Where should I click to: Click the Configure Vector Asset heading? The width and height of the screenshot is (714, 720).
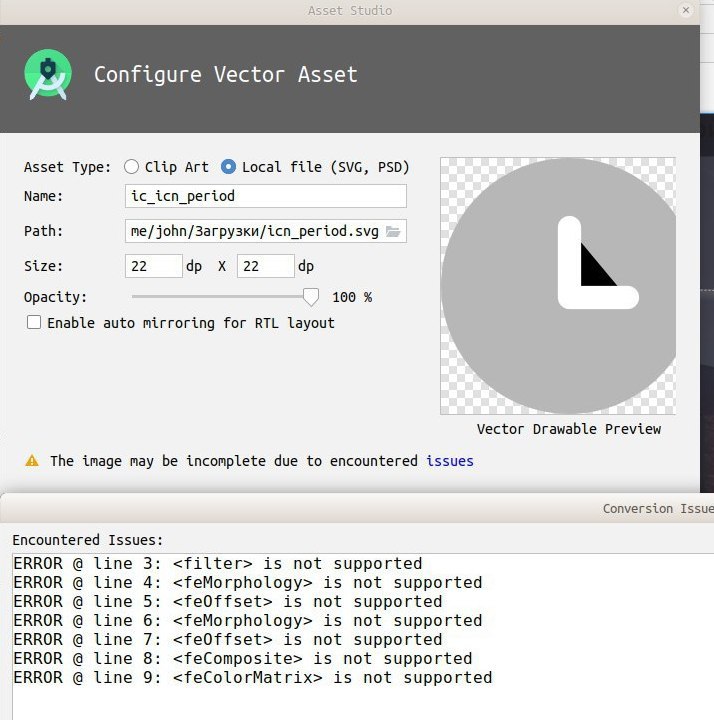[x=226, y=75]
